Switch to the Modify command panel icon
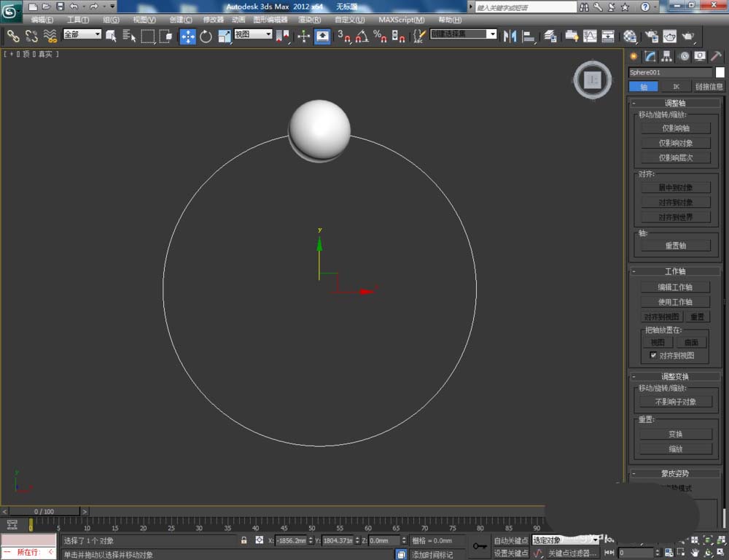729x560 pixels. click(x=650, y=57)
